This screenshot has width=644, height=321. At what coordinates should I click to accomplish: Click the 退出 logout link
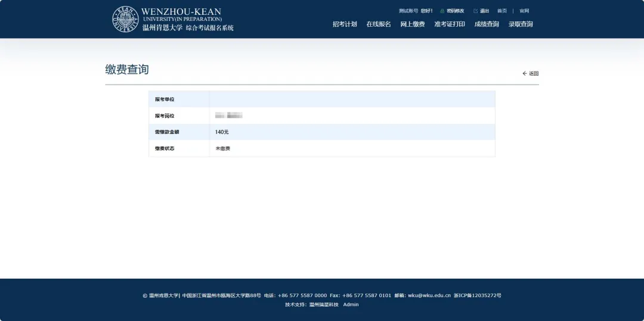(484, 11)
